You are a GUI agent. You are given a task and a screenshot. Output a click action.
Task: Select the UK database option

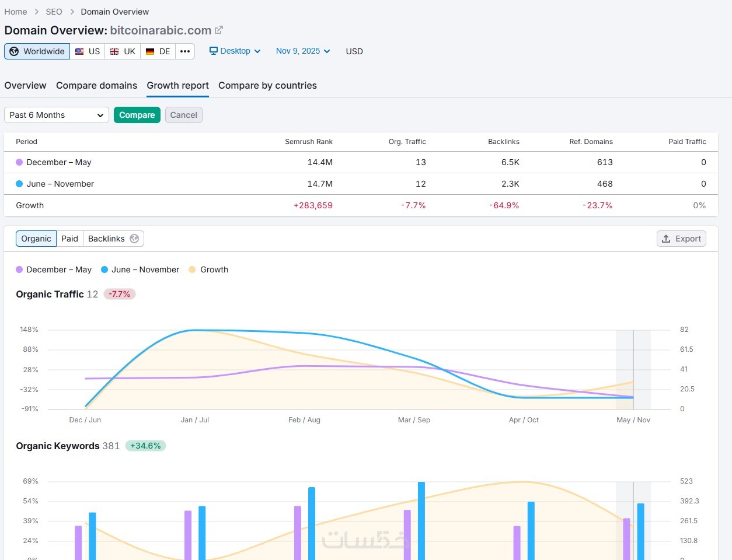[x=123, y=51]
